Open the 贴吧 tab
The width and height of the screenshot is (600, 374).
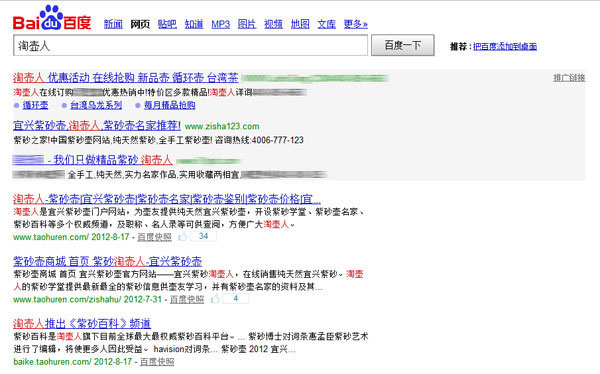coord(167,24)
